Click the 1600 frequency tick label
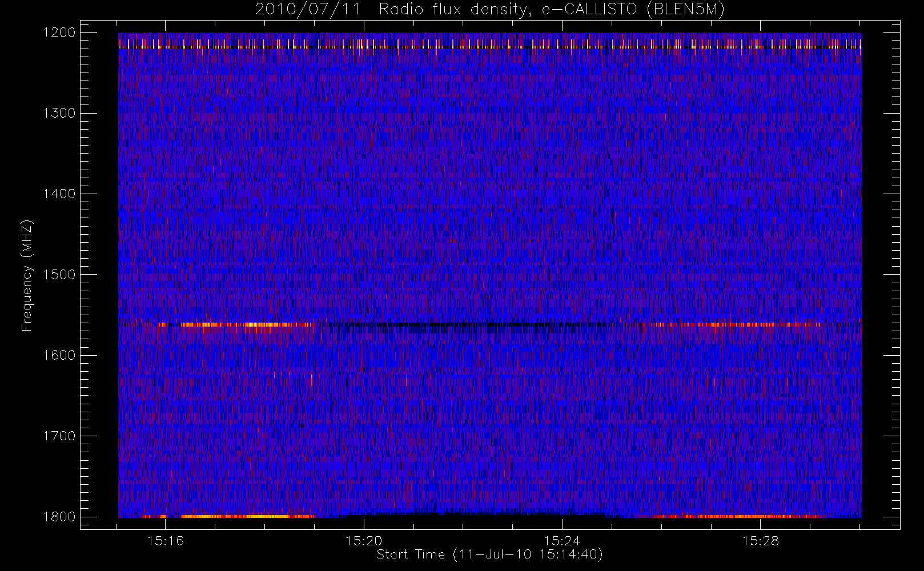The height and width of the screenshot is (571, 924). pyautogui.click(x=59, y=355)
